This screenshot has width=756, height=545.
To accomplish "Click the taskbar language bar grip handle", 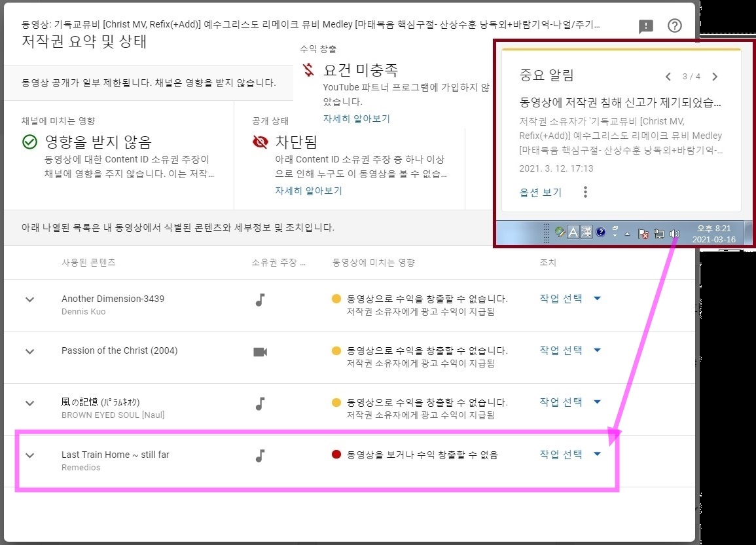I will 547,233.
